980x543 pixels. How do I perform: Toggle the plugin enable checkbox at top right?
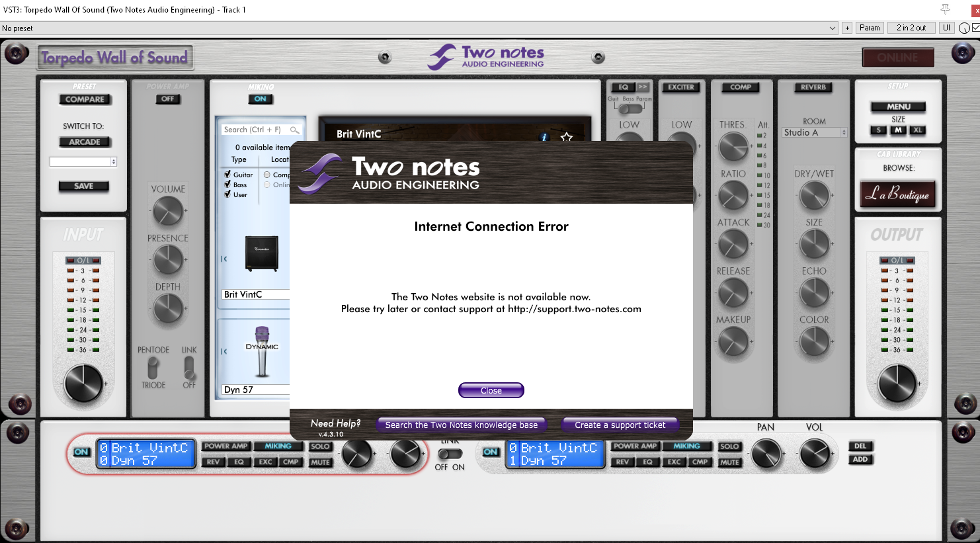975,28
